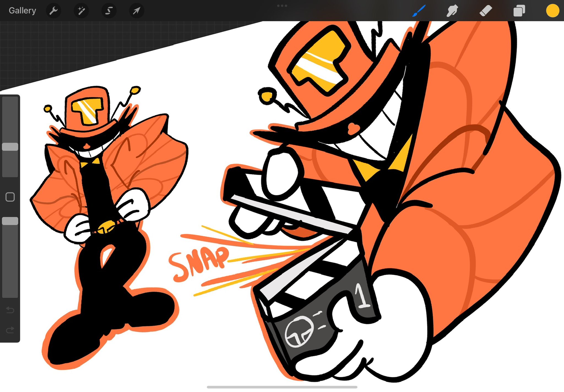
Task: Click the brush opacity slider handle
Action: point(10,221)
